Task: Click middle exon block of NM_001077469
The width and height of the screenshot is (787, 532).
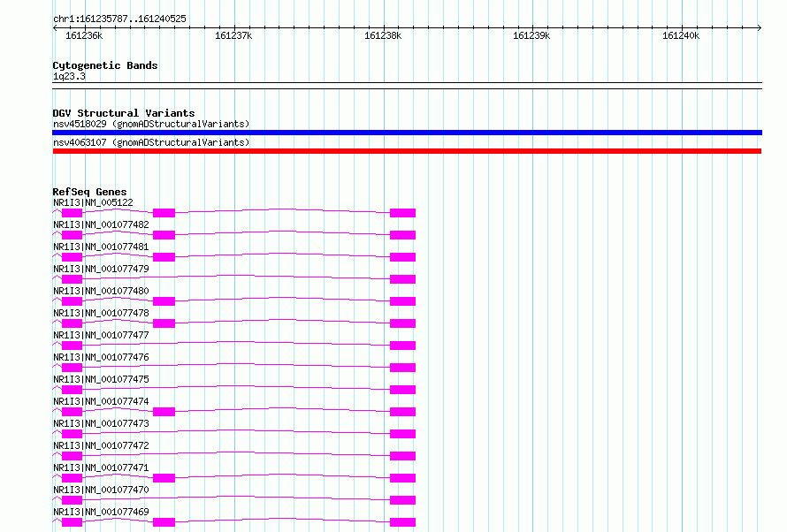Action: pos(164,522)
